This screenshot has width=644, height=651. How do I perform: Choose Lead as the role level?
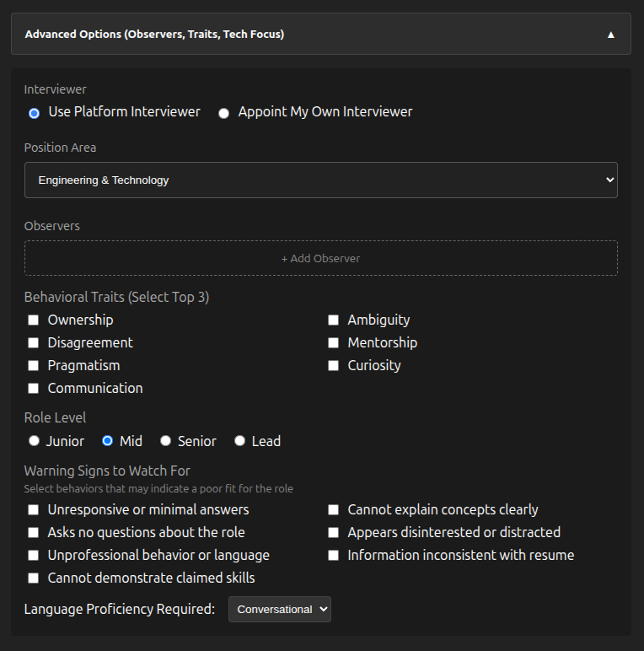240,441
